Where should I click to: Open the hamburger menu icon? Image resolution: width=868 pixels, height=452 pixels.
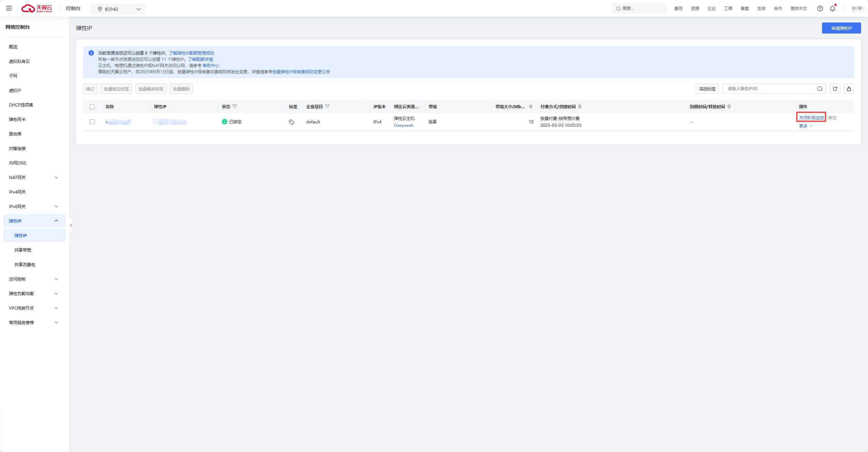(x=9, y=8)
